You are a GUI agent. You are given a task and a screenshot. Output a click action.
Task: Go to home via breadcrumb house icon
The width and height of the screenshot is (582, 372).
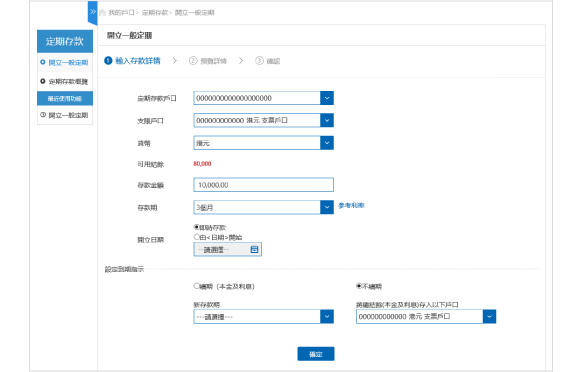point(103,13)
